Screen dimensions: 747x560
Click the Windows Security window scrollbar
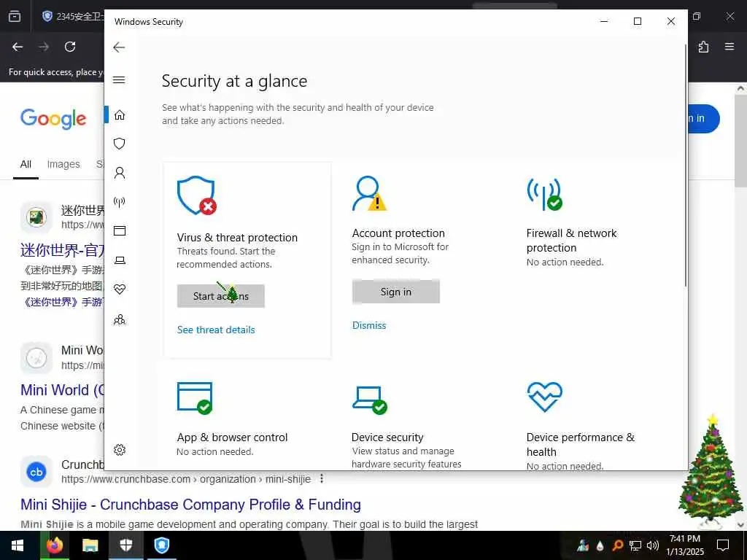686,165
